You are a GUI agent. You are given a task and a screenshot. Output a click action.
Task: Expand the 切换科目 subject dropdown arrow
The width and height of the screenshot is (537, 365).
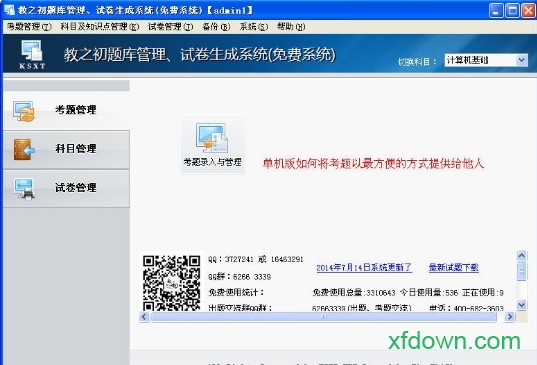(x=522, y=60)
